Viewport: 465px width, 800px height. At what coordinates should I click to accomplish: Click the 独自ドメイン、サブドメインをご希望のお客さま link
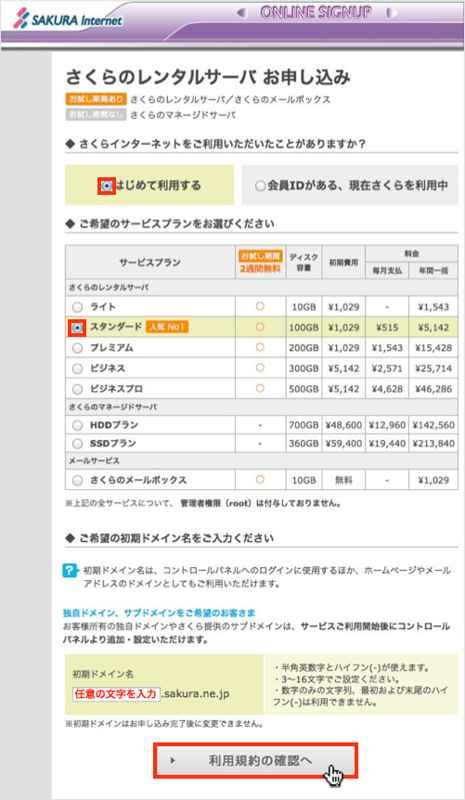tap(159, 612)
